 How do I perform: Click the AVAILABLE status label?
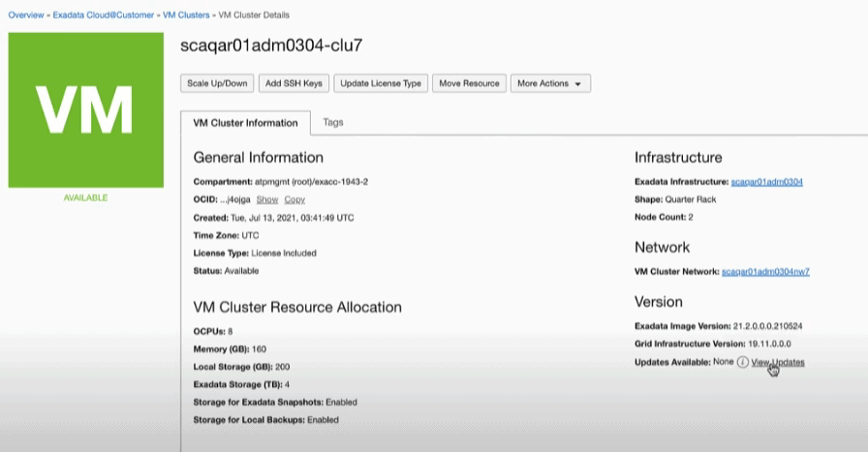(x=85, y=197)
